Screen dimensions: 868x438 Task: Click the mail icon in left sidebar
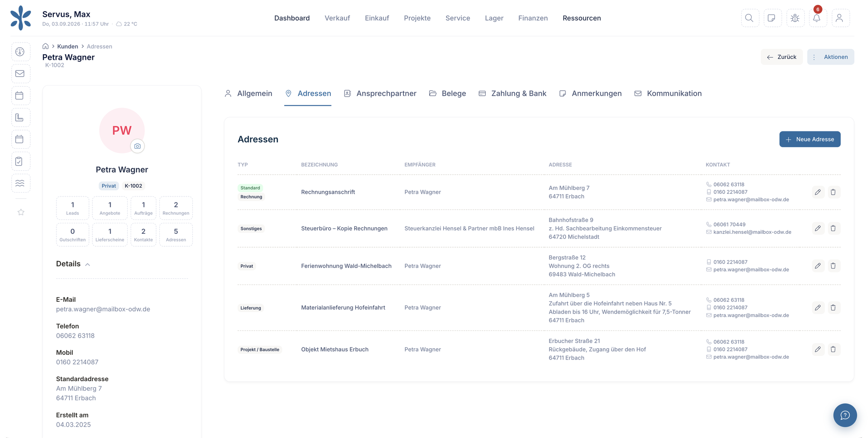[20, 74]
